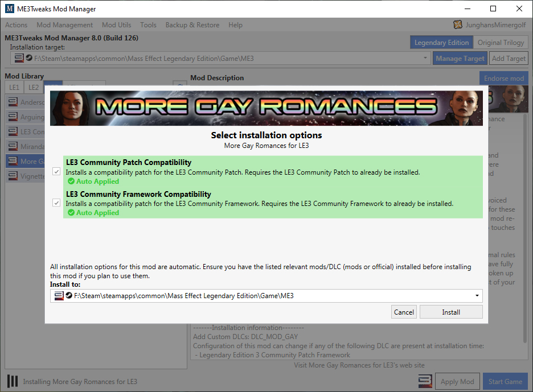Open the Mod Utils menu
533x392 pixels.
117,25
